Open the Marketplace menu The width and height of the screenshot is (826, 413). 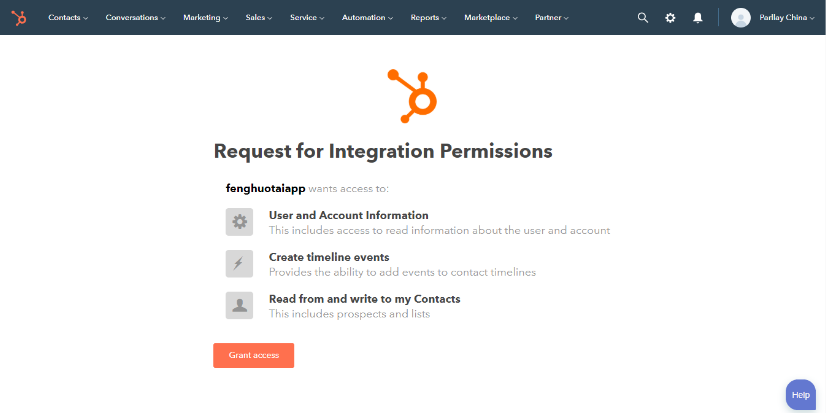tap(490, 18)
